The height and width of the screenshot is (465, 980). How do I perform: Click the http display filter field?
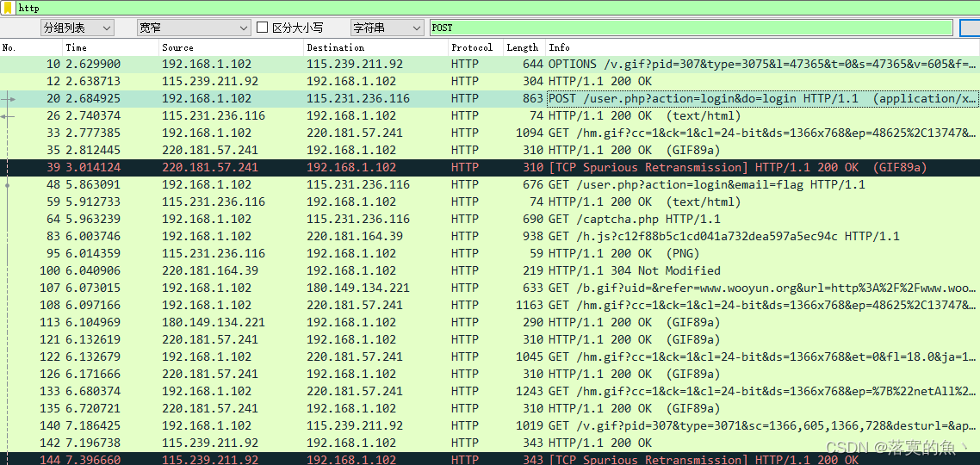[497, 8]
